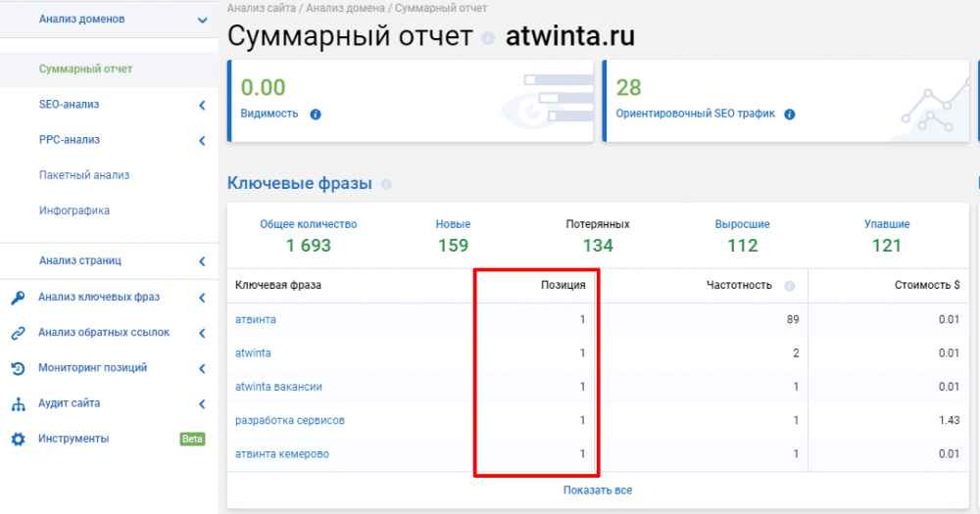Viewport: 980px width, 514px height.
Task: Open Суммарный отчет in the sidebar
Action: click(85, 69)
